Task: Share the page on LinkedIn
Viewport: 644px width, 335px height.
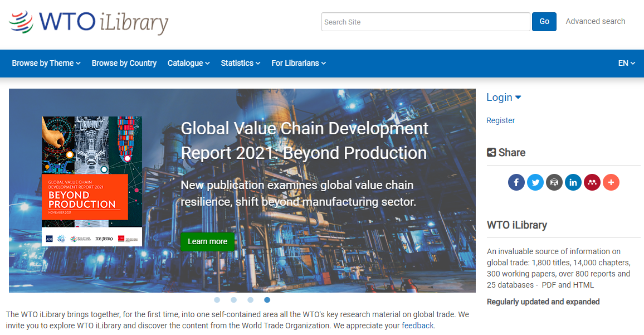Action: [x=573, y=182]
